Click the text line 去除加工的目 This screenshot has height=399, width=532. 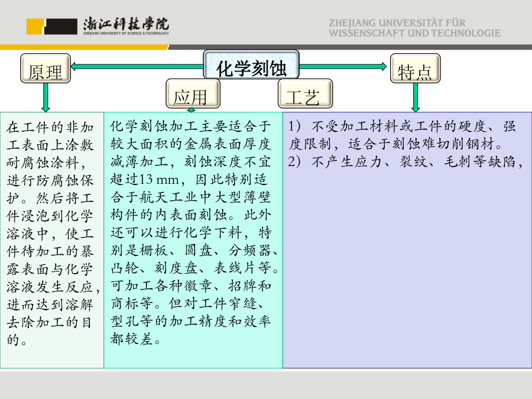click(x=49, y=322)
